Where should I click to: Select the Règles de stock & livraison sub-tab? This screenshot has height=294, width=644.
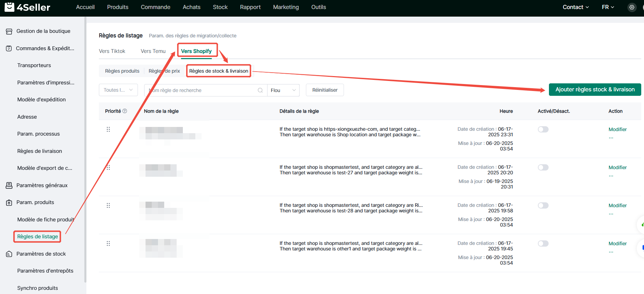coord(219,71)
